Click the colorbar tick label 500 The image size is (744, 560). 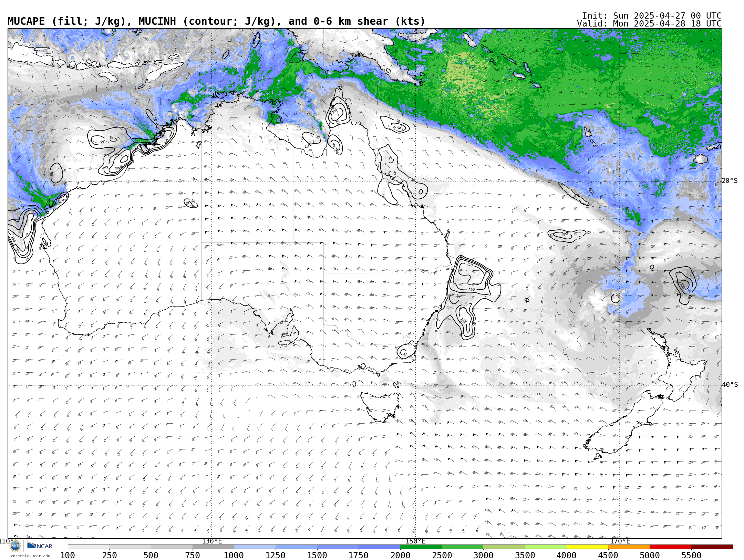pos(151,556)
